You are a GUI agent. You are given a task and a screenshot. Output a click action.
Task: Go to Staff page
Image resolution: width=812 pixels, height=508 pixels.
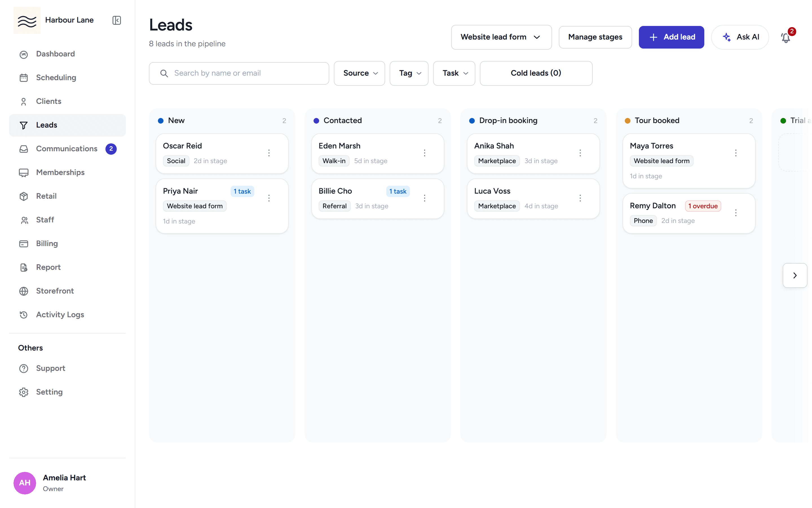67,220
